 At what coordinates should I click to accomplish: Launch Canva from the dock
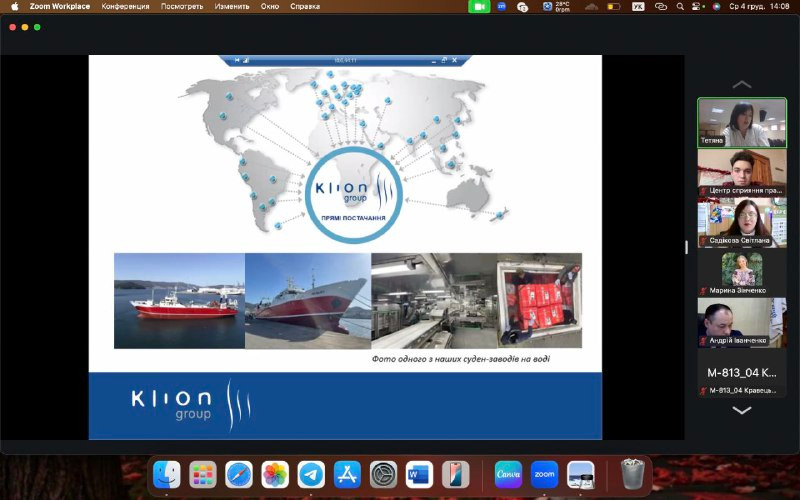click(x=508, y=474)
